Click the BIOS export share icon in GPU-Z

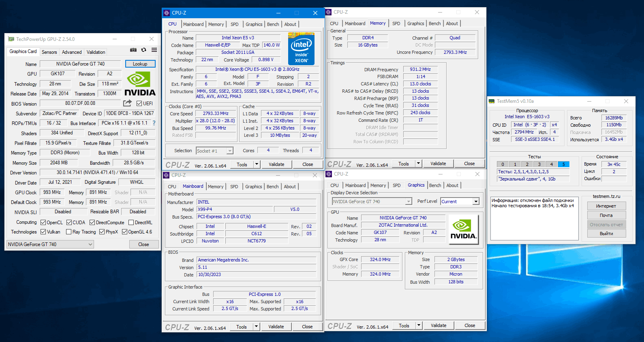click(x=128, y=103)
